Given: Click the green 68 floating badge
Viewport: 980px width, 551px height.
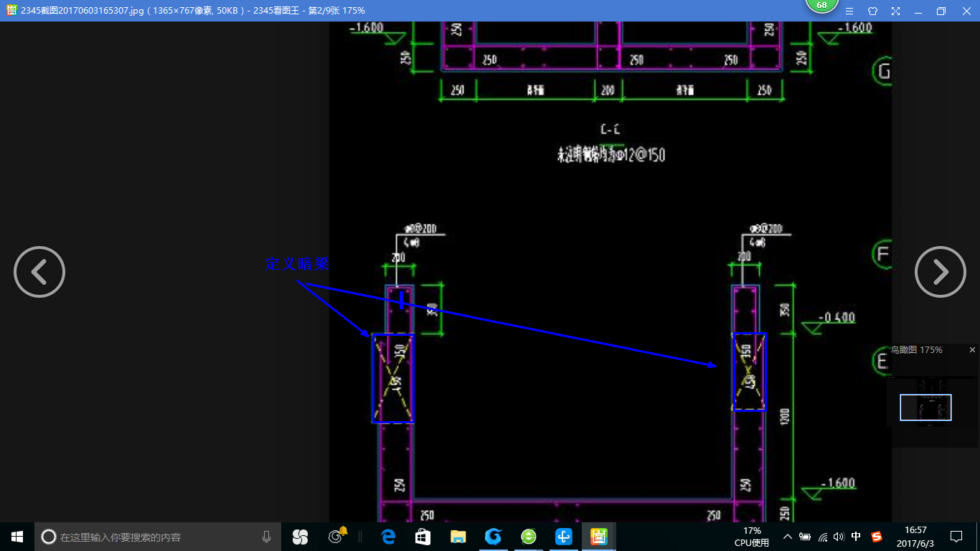Looking at the screenshot, I should tap(821, 6).
